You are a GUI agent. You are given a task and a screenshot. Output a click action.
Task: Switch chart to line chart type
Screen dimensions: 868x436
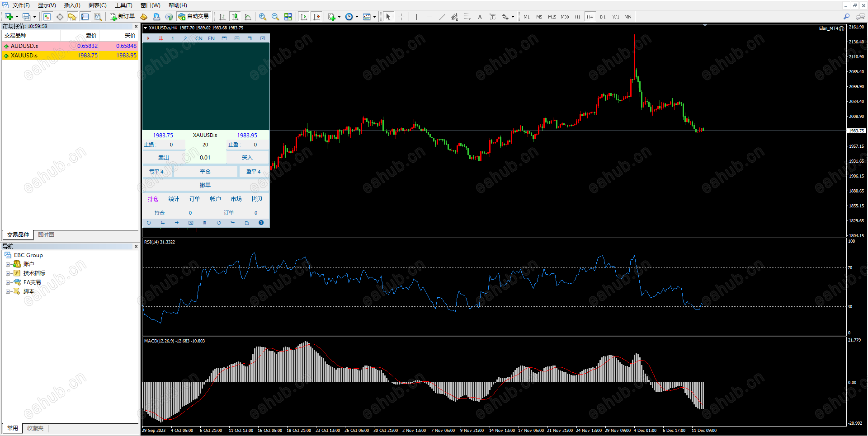[x=248, y=17]
